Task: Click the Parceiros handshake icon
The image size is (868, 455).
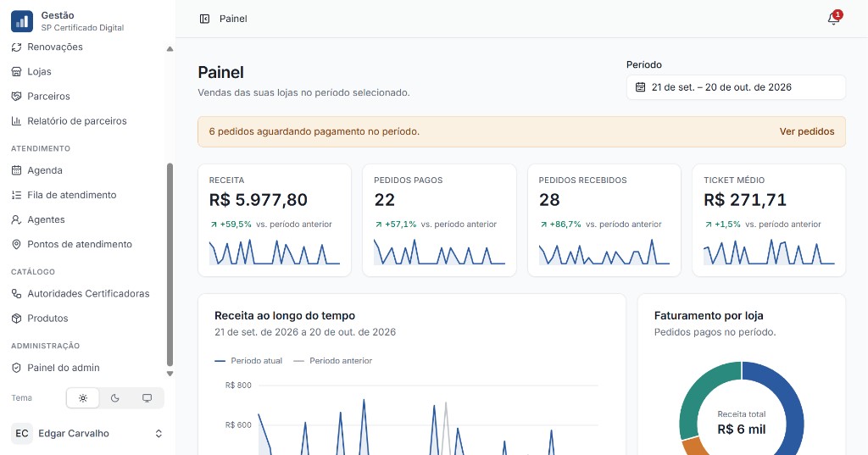Action: pos(17,97)
